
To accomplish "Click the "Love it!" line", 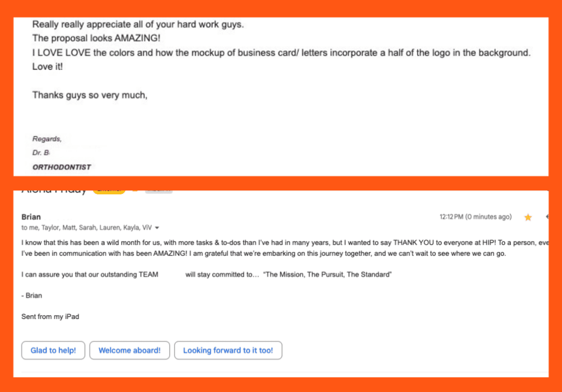I will [48, 66].
